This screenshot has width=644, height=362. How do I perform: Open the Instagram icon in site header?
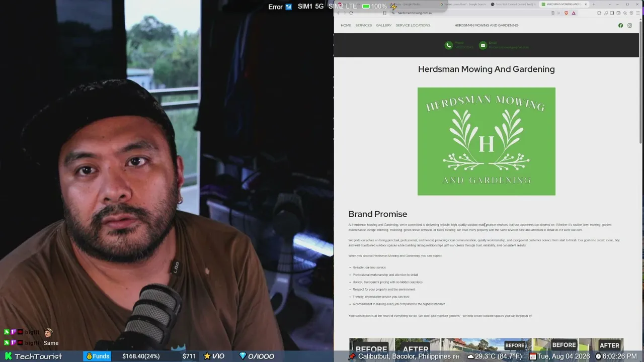pos(629,25)
